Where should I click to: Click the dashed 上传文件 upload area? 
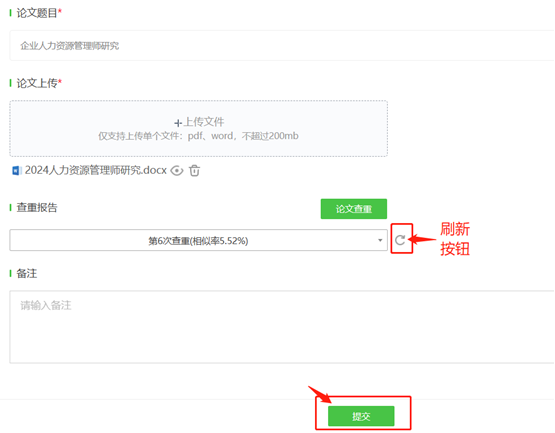pyautogui.click(x=199, y=129)
